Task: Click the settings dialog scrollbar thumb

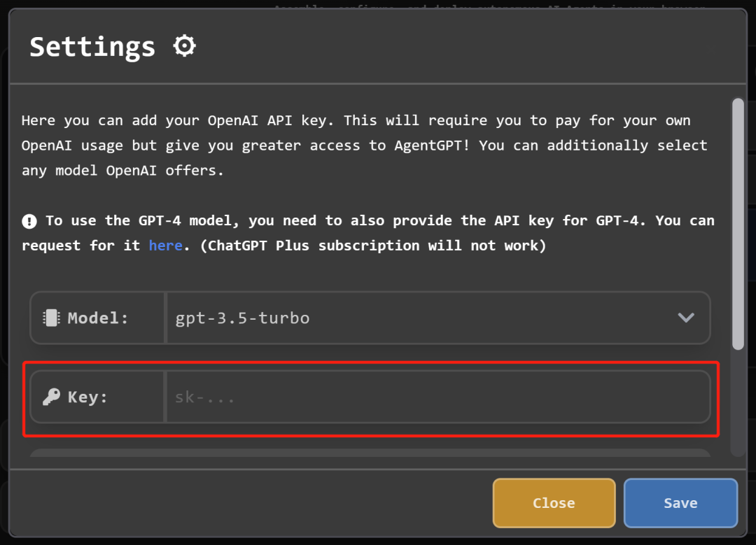Action: 738,224
